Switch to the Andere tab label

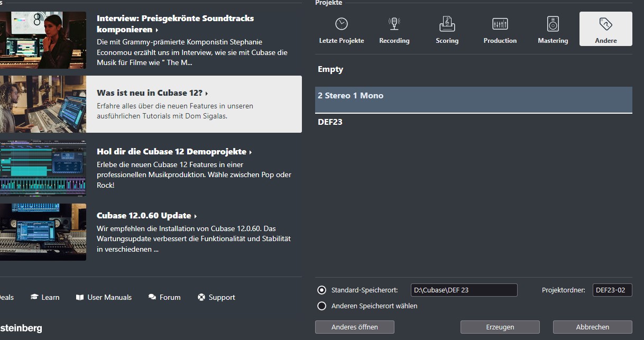tap(606, 41)
